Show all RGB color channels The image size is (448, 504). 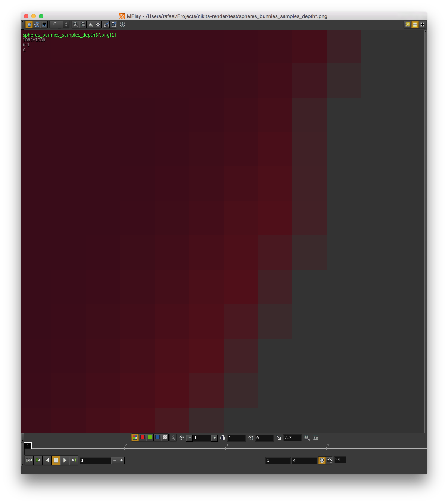[x=135, y=437]
